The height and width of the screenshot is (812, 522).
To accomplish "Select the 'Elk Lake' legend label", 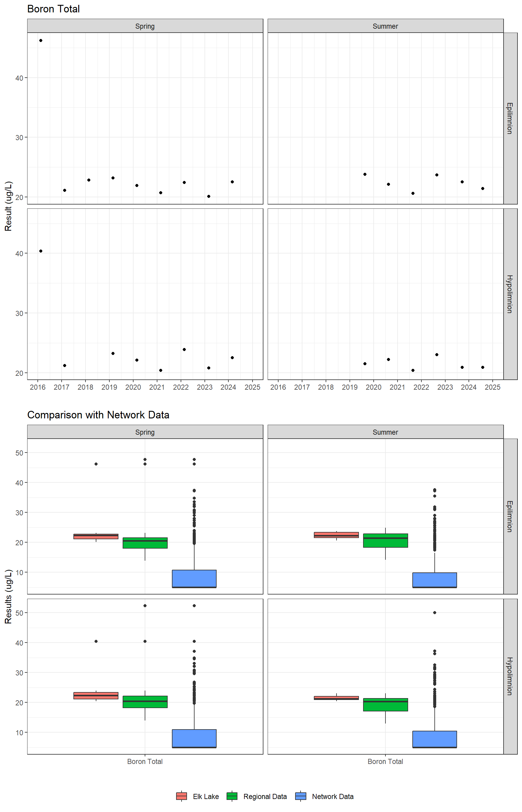I will click(206, 796).
